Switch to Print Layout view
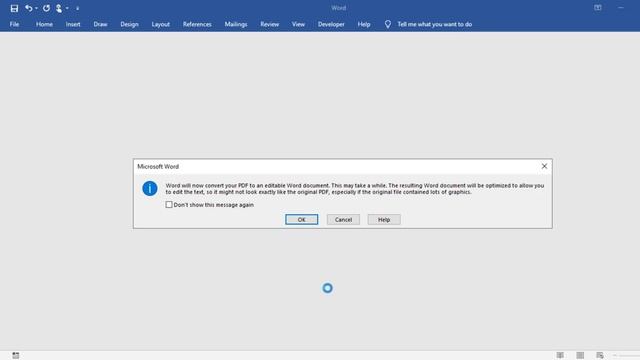This screenshot has height=360, width=640. point(580,356)
